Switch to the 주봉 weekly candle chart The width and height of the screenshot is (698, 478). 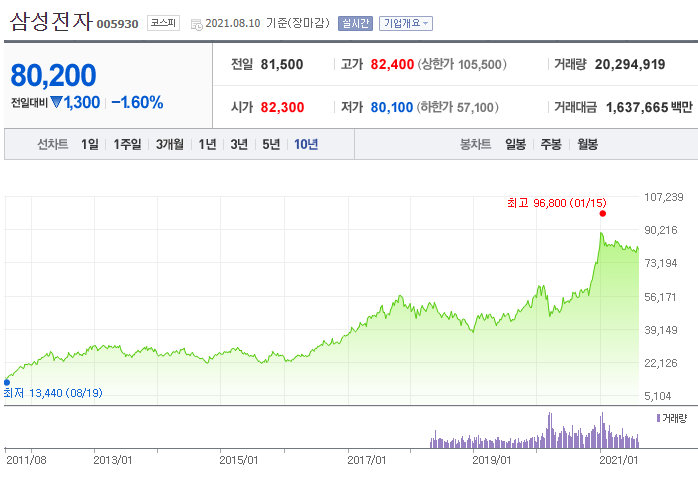tap(551, 144)
